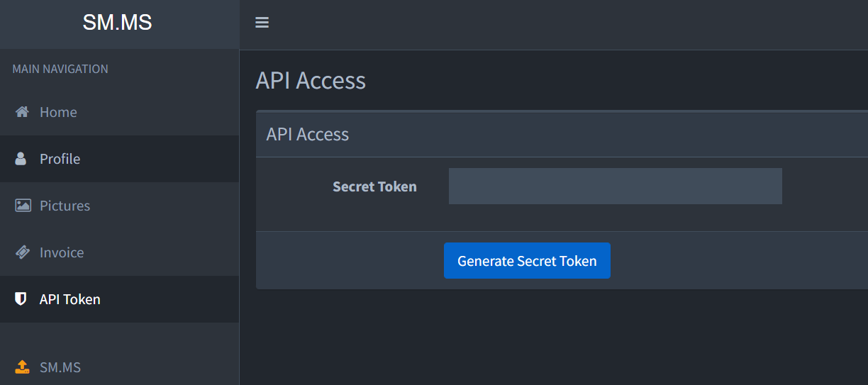Open the SM.MS upload link text
The image size is (868, 385).
point(60,367)
